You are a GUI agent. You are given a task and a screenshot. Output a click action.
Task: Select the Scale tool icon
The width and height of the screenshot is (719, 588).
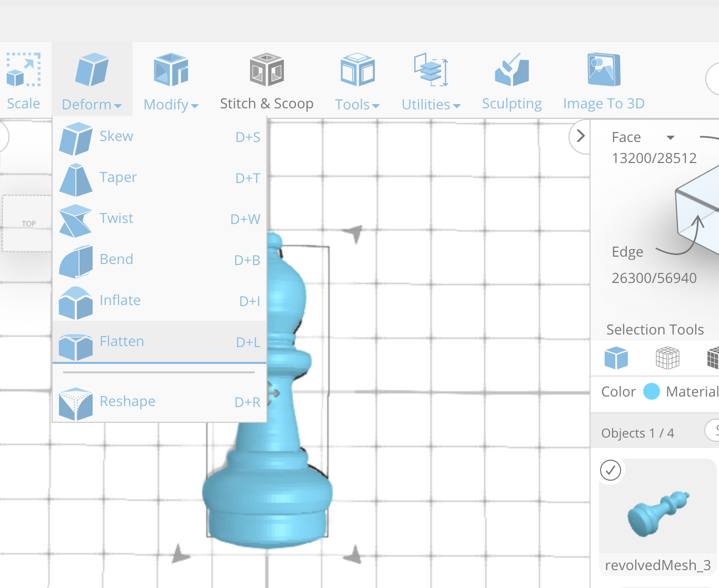tap(23, 69)
